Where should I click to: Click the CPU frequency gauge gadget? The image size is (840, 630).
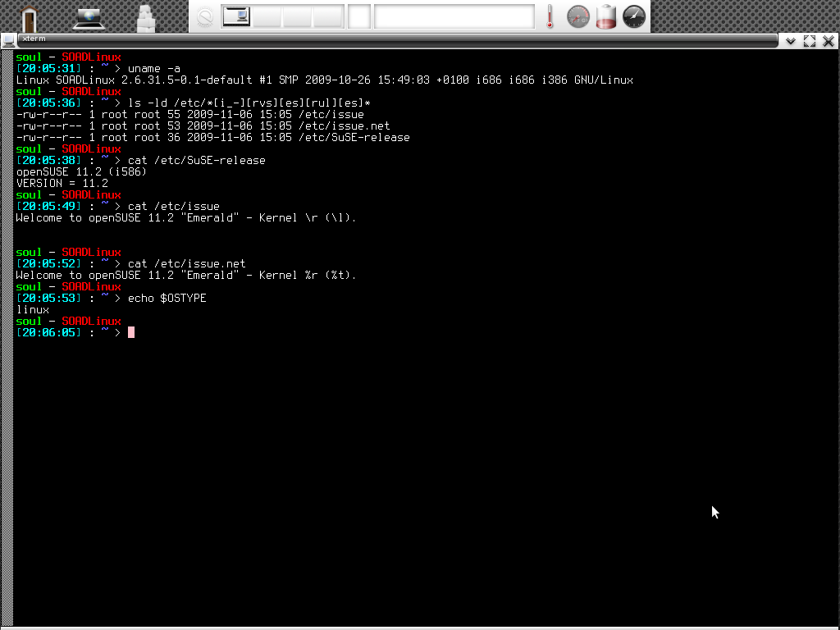coord(578,16)
